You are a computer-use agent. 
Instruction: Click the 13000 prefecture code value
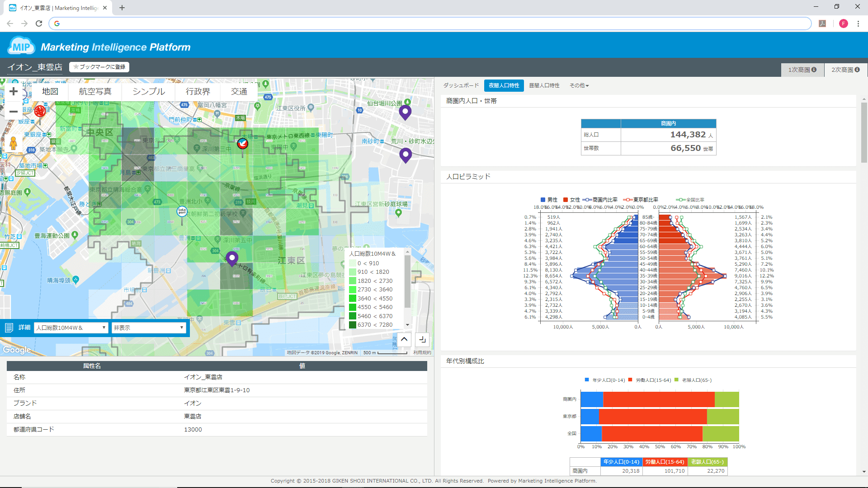(x=193, y=430)
